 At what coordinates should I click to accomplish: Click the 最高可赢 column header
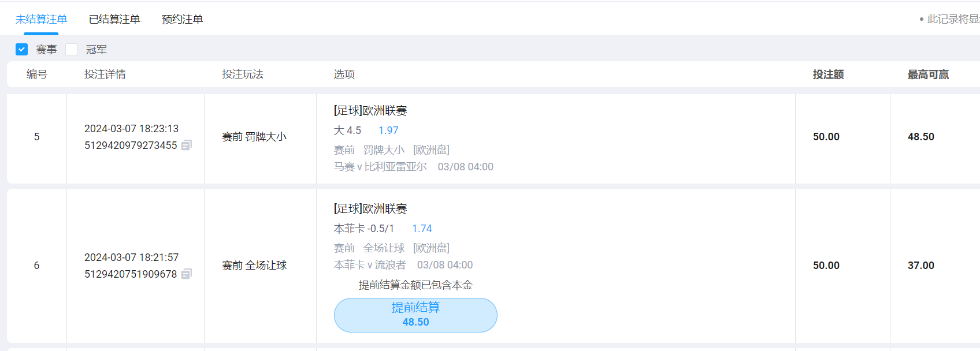click(928, 74)
